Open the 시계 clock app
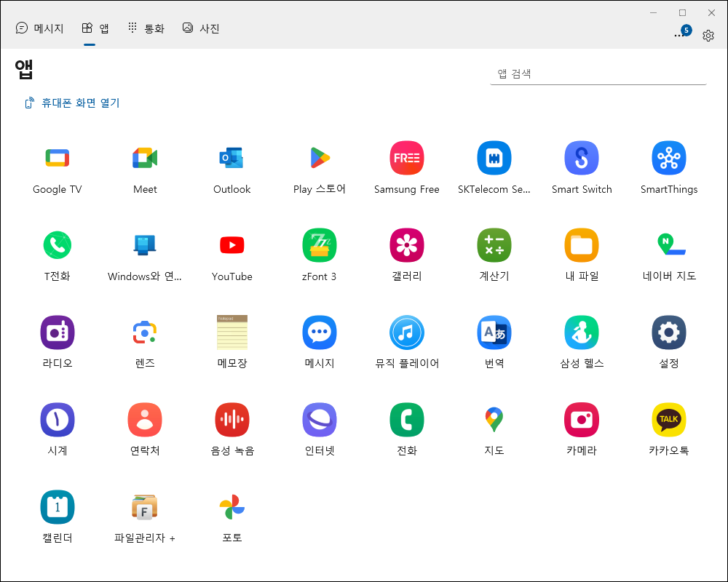The height and width of the screenshot is (582, 728). click(57, 420)
